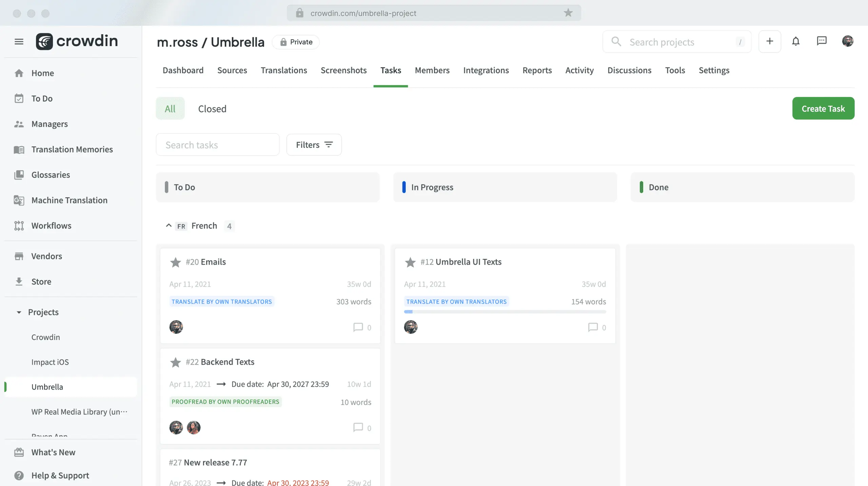Click the Workflows sidebar icon

[19, 225]
